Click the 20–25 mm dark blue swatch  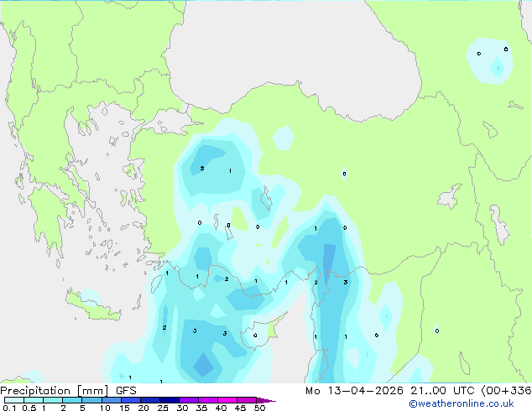click(x=149, y=400)
